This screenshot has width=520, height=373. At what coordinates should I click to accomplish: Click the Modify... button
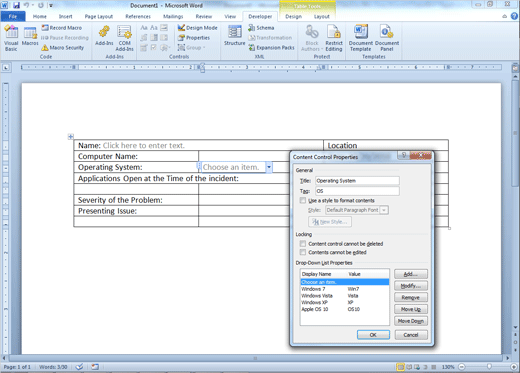pyautogui.click(x=411, y=286)
